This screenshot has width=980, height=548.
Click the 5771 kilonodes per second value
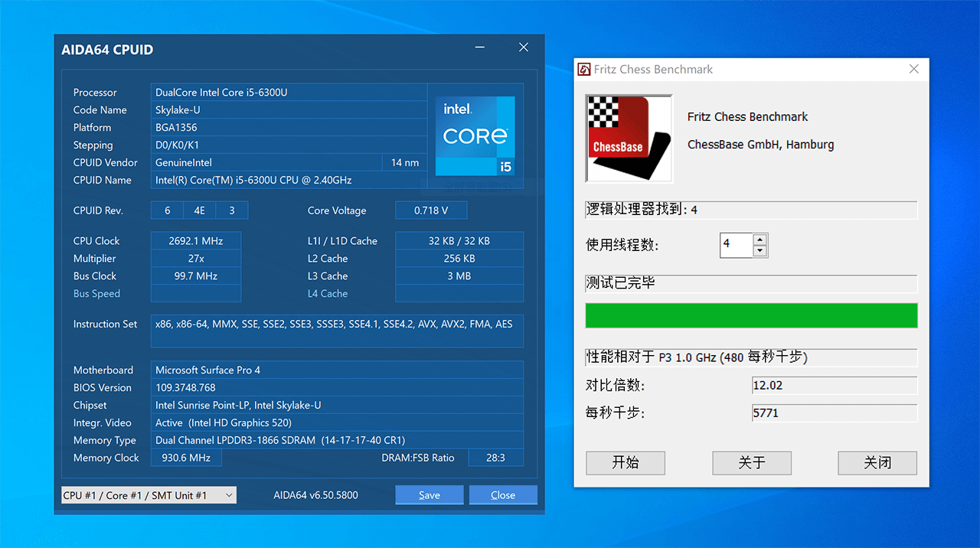pyautogui.click(x=835, y=413)
